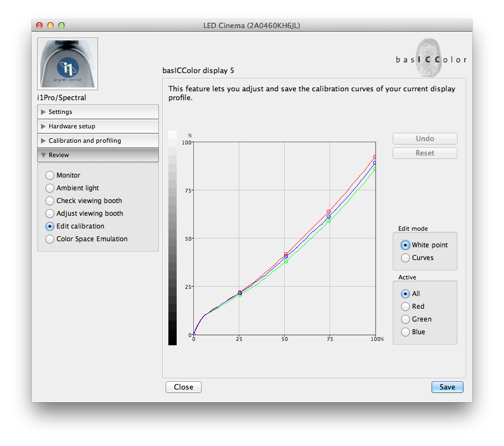Screen dimensions: 504x446
Task: Click the Reset button
Action: click(425, 153)
